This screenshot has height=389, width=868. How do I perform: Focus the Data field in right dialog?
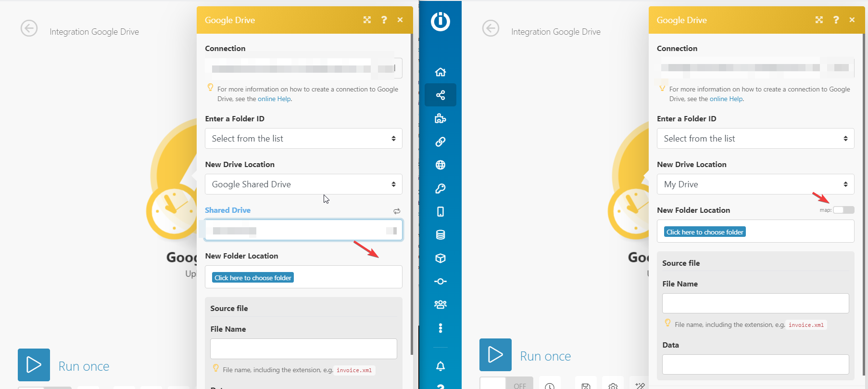[x=755, y=364]
